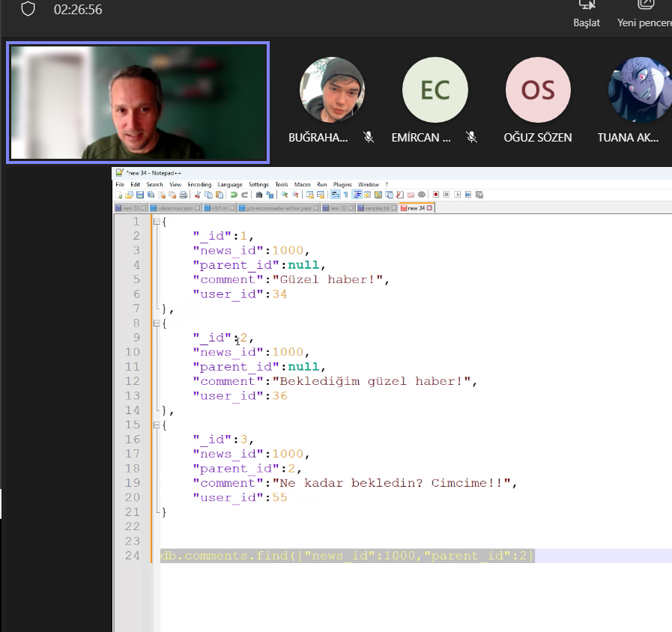Click the green Undo arrow icon

(x=234, y=195)
